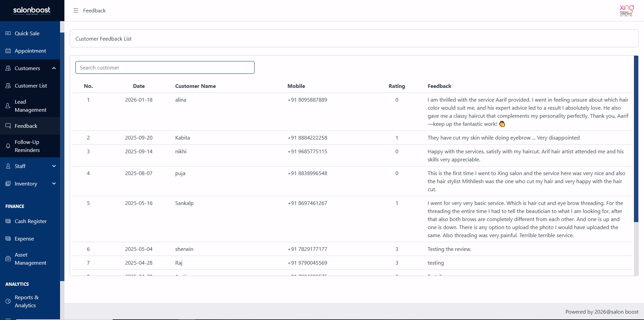This screenshot has height=320, width=644.
Task: Click date 2025-08-07
Action: [x=139, y=173]
